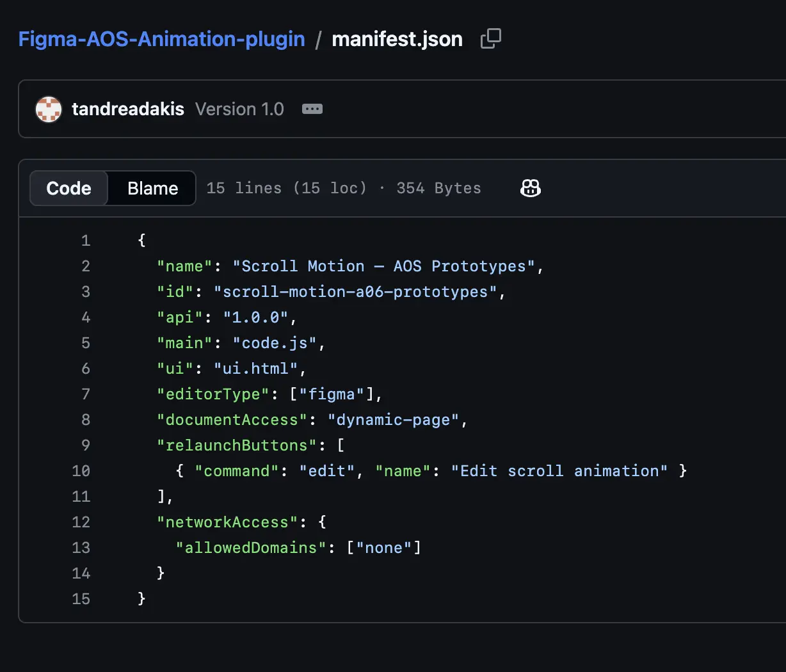Click the "scroll-motion-a06-prototypes" id value
Screen dimensions: 786x672
(355, 292)
